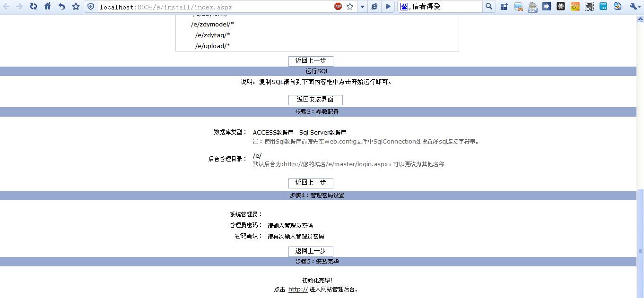The width and height of the screenshot is (644, 298).
Task: Open the address bar history dropdown arrow
Action: click(362, 7)
